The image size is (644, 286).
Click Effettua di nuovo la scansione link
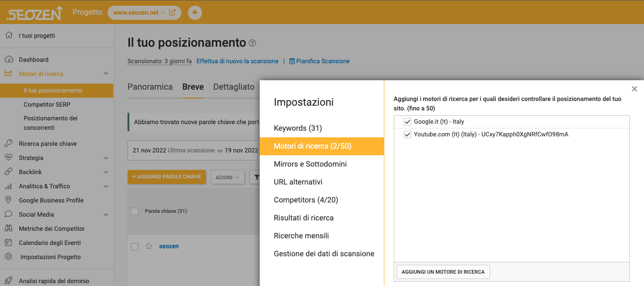(237, 61)
